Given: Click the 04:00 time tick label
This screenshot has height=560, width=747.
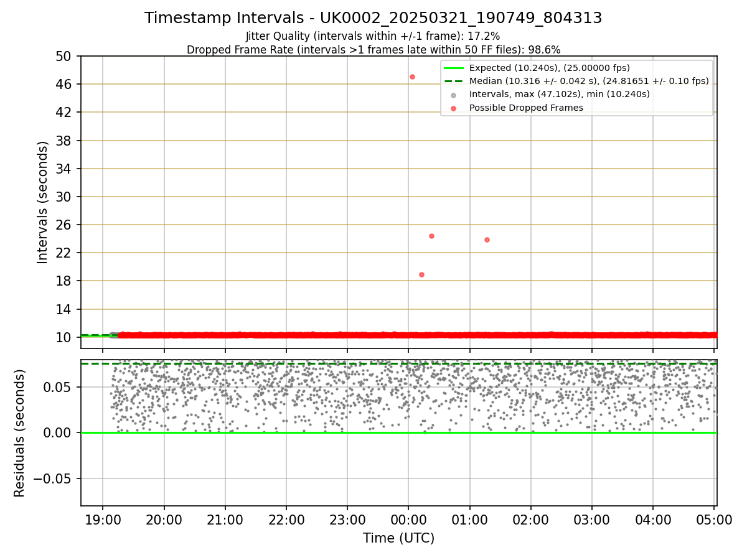Looking at the screenshot, I should tap(653, 520).
